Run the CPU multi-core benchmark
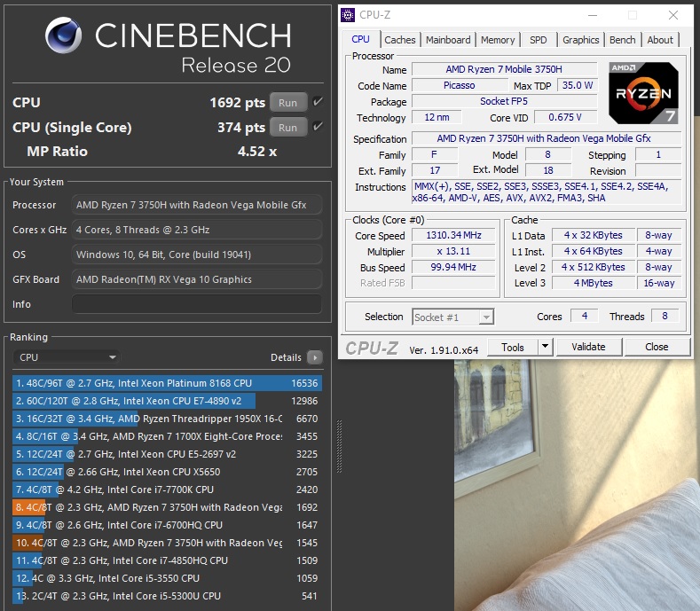This screenshot has height=611, width=700. (288, 102)
